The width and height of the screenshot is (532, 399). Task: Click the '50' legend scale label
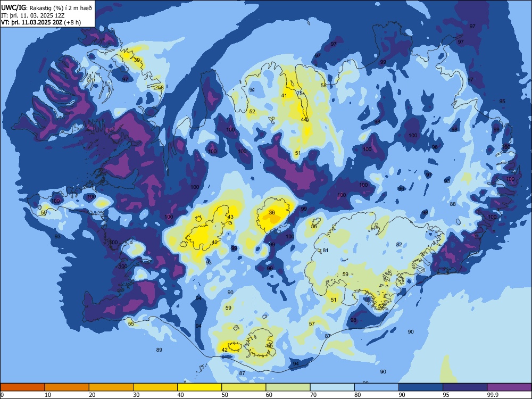[225, 395]
